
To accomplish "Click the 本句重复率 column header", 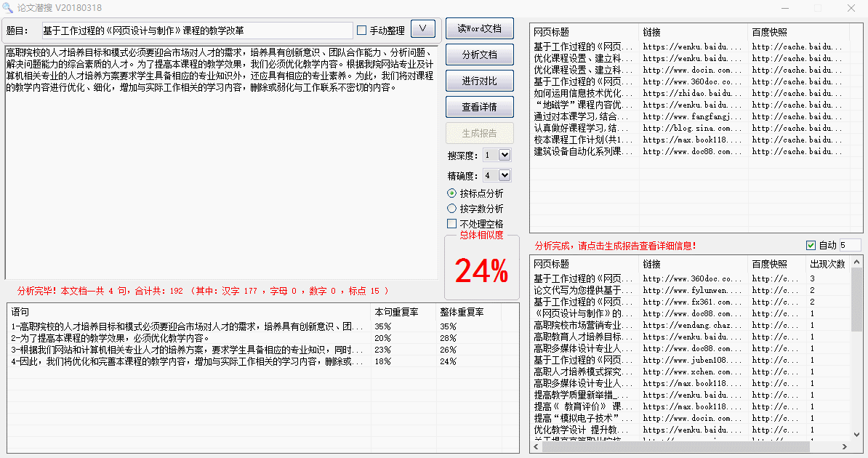I will pos(403,312).
